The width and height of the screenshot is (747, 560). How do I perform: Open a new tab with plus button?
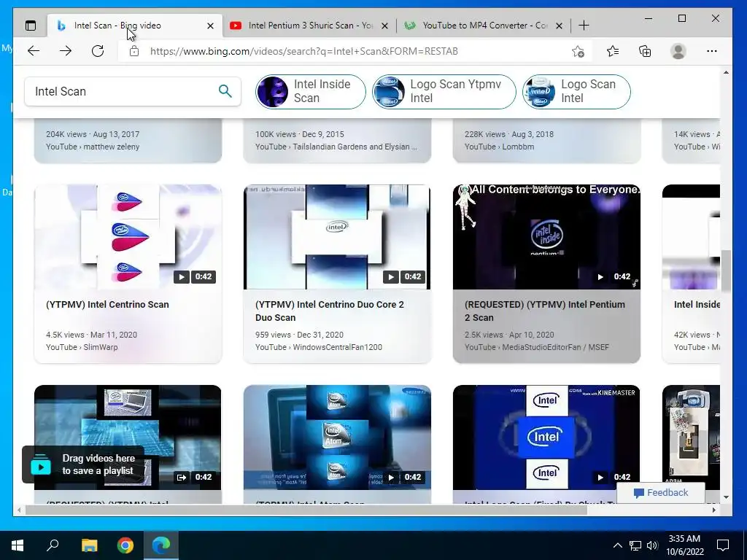584,26
